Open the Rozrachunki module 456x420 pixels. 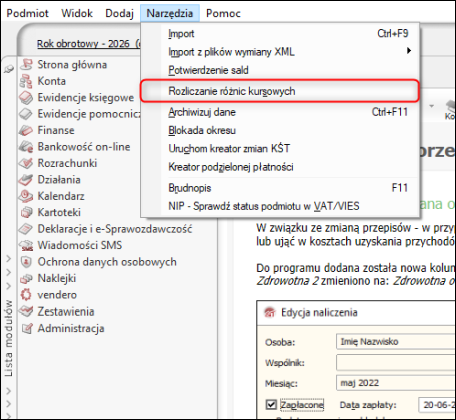67,163
